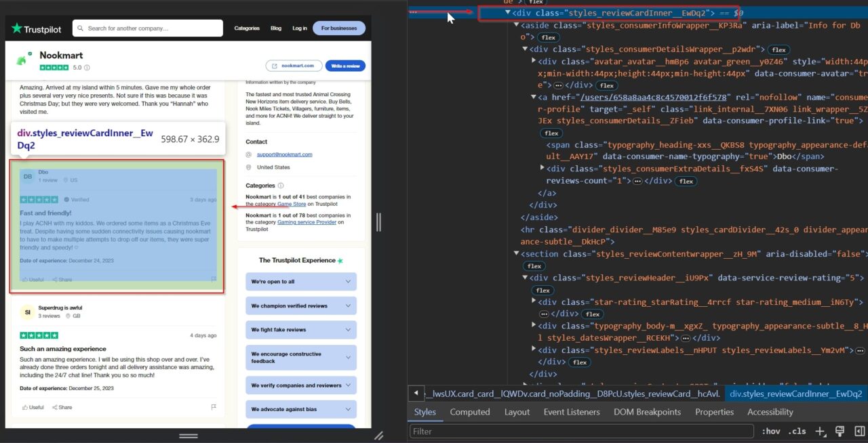Image resolution: width=868 pixels, height=443 pixels.
Task: Toggle the flex badge on the star-rating_starRating row
Action: click(593, 314)
